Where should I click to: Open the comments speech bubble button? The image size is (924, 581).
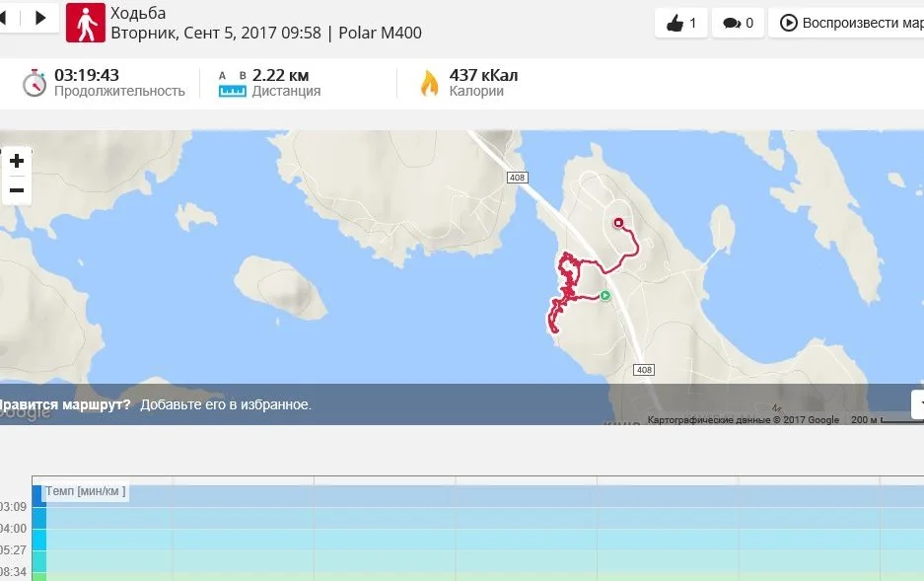tap(739, 23)
